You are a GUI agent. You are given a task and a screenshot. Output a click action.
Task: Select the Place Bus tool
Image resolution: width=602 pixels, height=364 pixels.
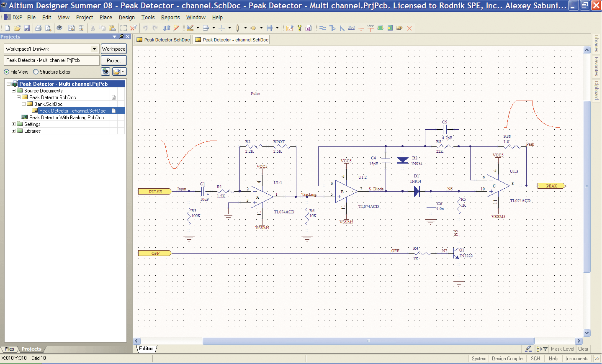point(332,28)
